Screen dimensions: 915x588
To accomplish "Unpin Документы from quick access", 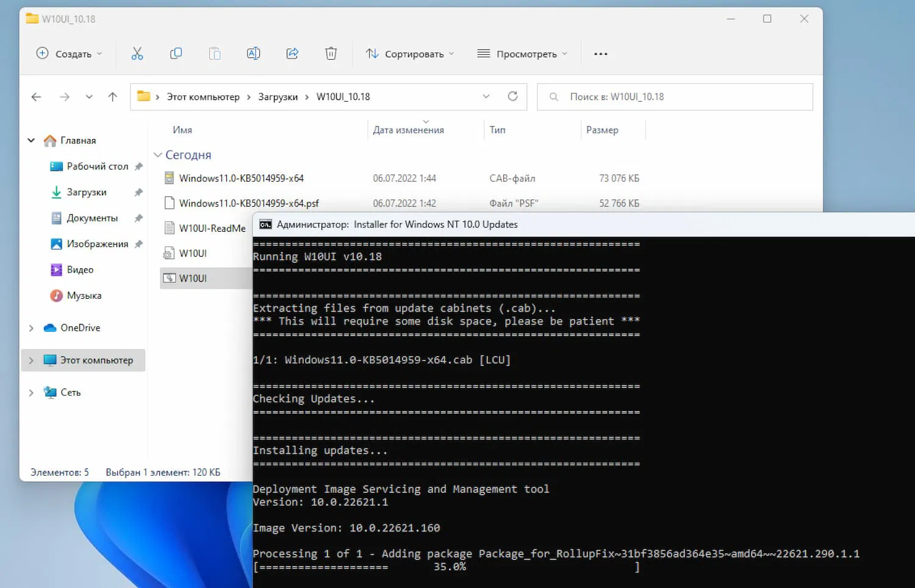I will click(x=138, y=218).
